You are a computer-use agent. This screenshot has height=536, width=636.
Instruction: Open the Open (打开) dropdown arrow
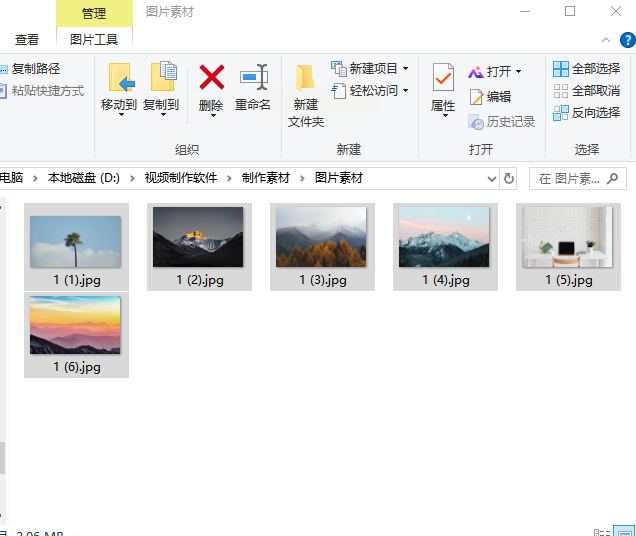518,72
